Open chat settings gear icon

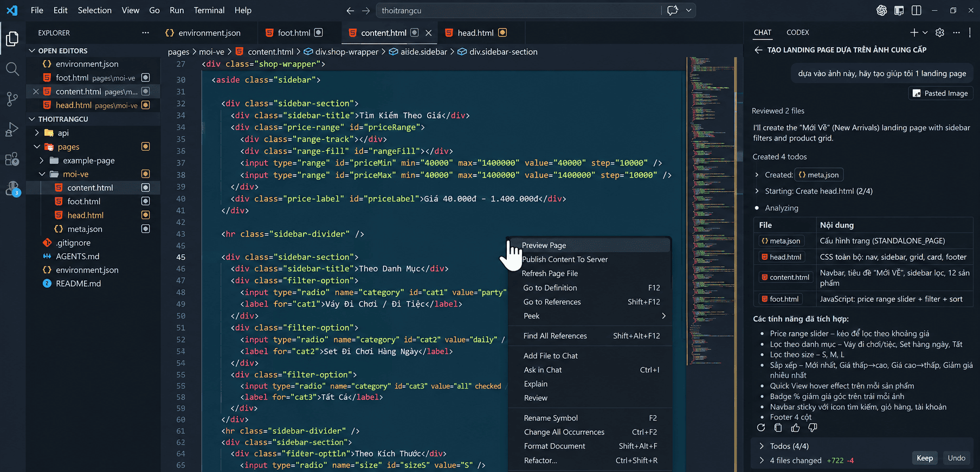tap(940, 33)
